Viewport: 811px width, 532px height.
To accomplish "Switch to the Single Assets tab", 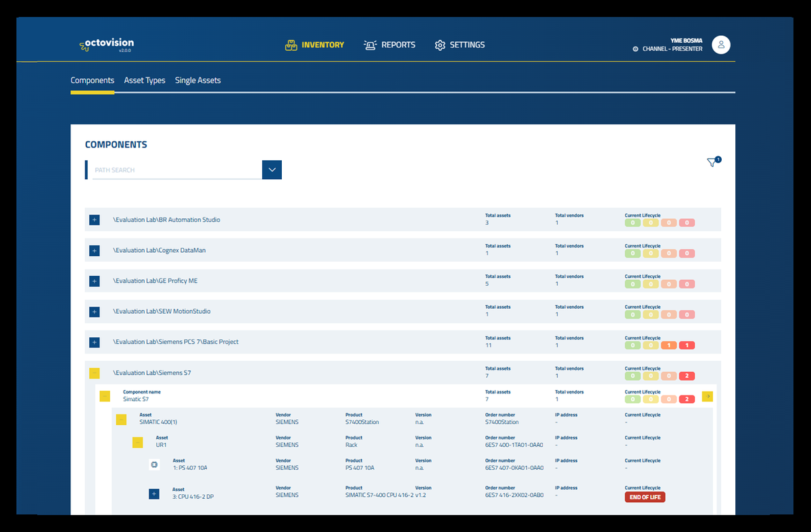I will (198, 80).
